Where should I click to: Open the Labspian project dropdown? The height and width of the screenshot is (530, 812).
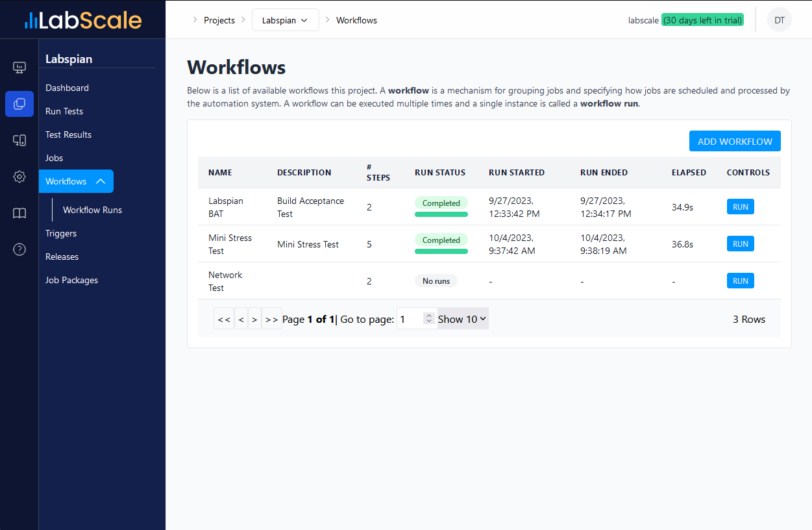click(x=285, y=20)
